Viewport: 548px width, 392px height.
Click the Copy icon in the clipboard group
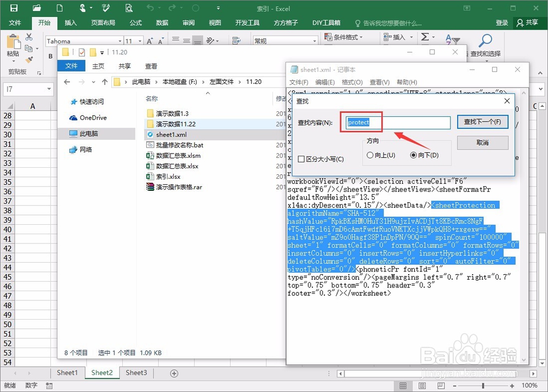click(28, 48)
